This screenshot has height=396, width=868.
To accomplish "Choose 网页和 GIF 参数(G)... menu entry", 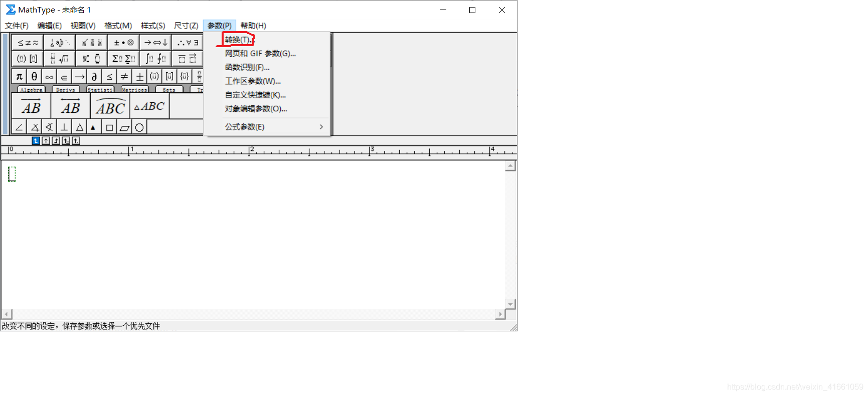I will coord(267,54).
